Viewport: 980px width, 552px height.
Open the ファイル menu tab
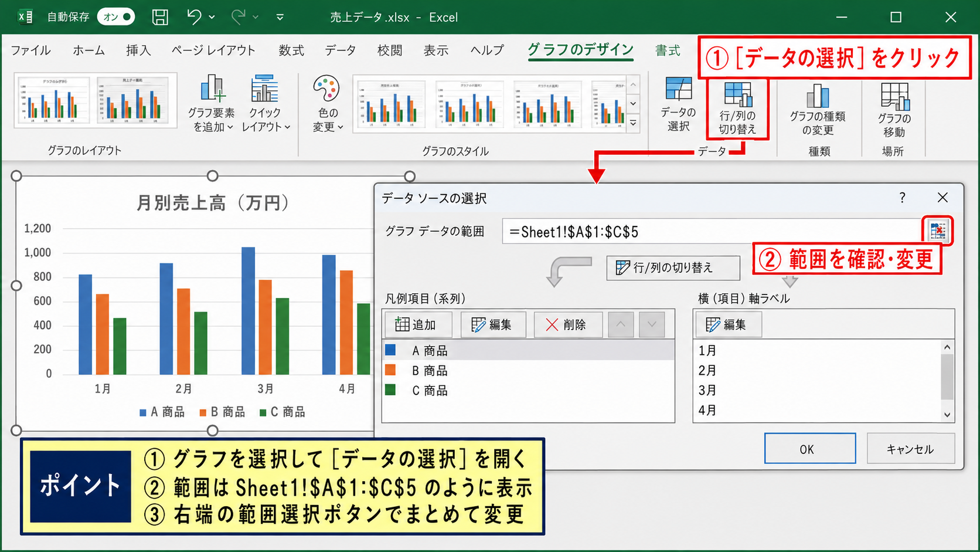[x=30, y=50]
